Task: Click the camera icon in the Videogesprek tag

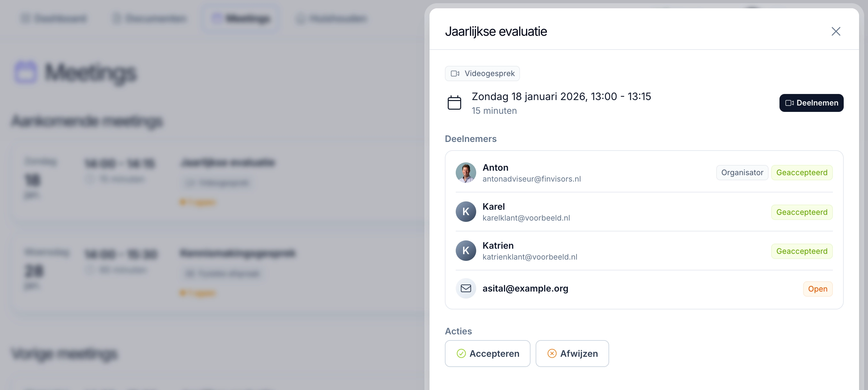Action: click(455, 74)
